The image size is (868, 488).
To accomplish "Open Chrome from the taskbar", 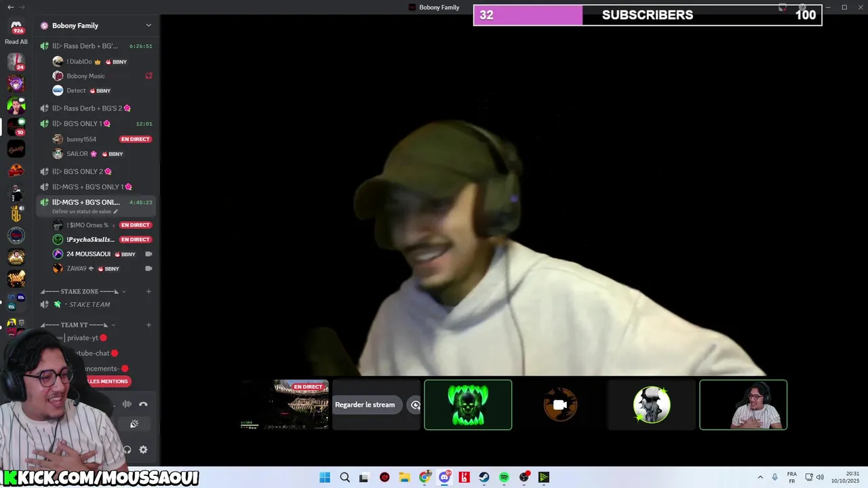I will point(425,477).
